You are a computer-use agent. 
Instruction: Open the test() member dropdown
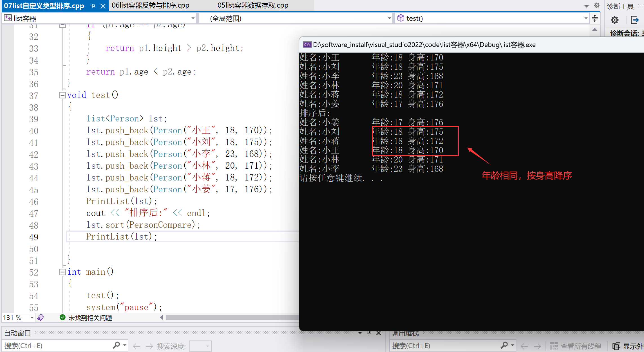(x=586, y=19)
